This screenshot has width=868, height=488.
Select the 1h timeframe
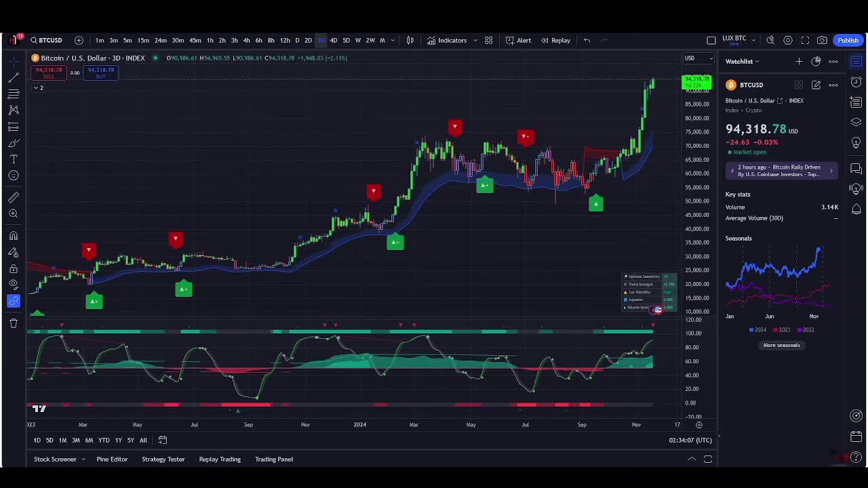coord(210,41)
